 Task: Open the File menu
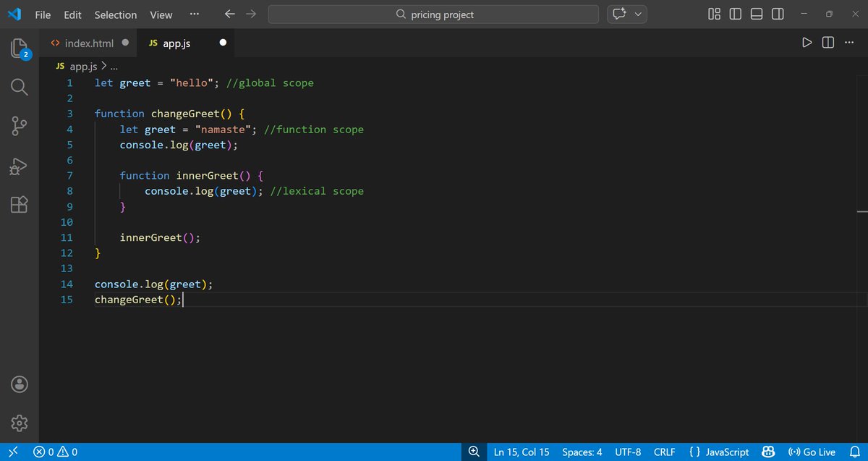point(43,14)
